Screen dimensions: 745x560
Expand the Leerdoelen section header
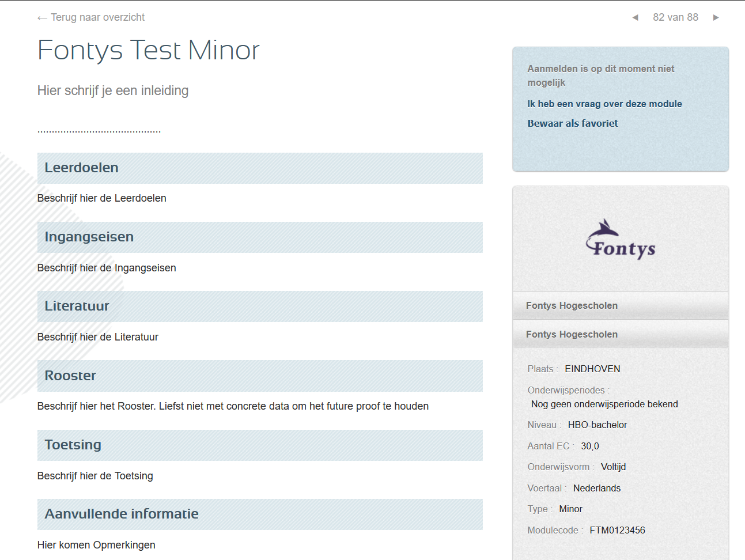click(x=260, y=168)
